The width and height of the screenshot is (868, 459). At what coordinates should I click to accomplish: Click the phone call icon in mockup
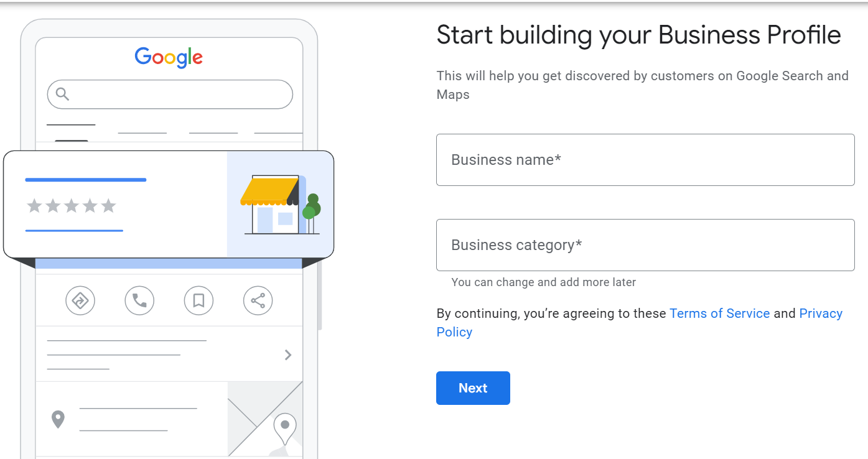coord(139,301)
